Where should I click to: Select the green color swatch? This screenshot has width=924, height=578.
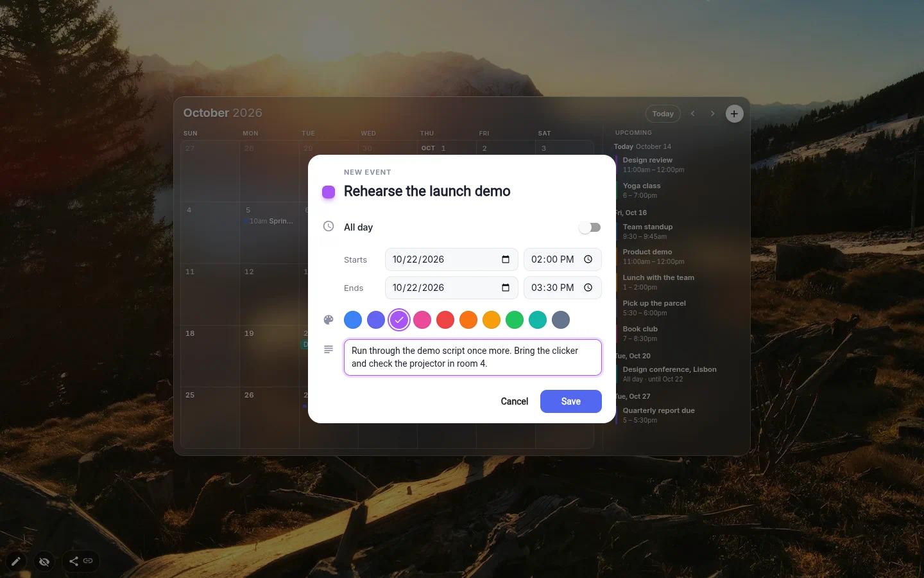tap(515, 320)
